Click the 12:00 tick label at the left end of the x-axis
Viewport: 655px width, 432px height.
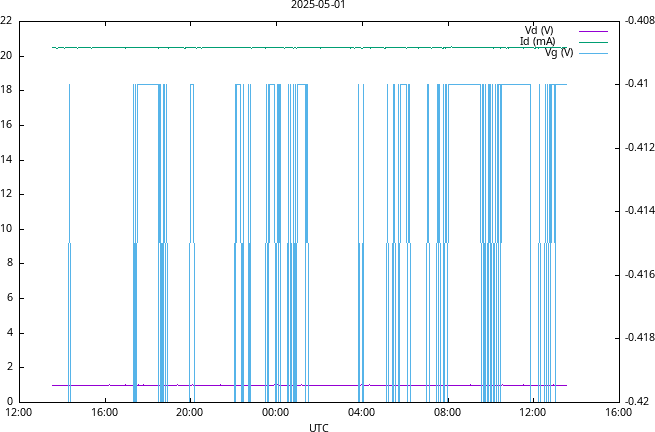19,412
